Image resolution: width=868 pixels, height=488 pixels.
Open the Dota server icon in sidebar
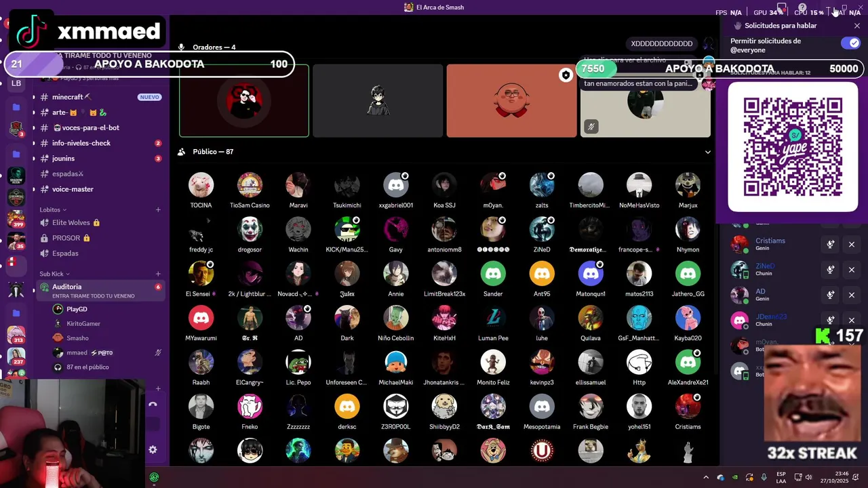(16, 129)
